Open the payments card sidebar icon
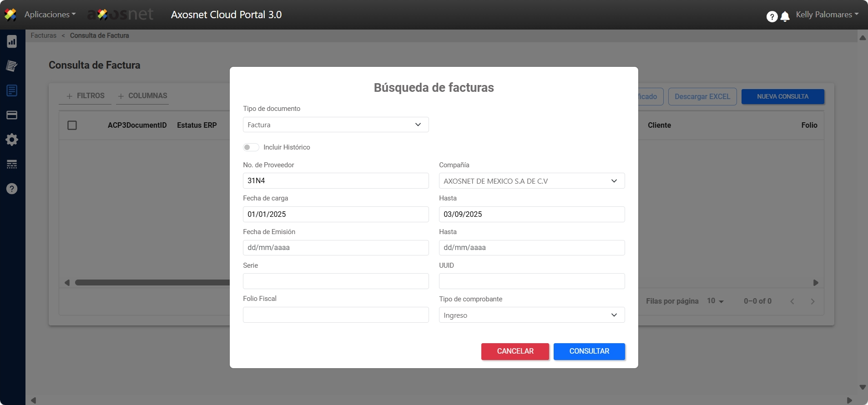 coord(12,115)
